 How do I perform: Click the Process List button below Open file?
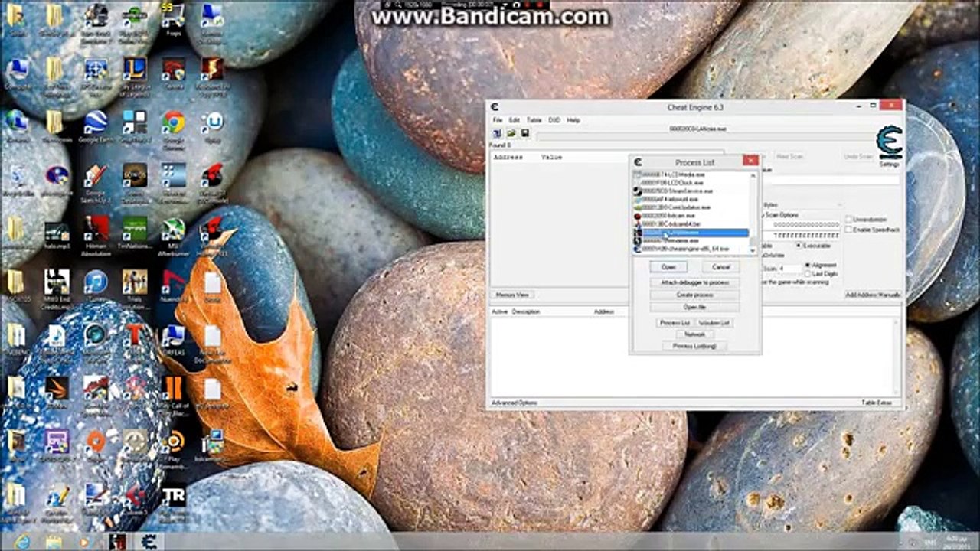(675, 323)
